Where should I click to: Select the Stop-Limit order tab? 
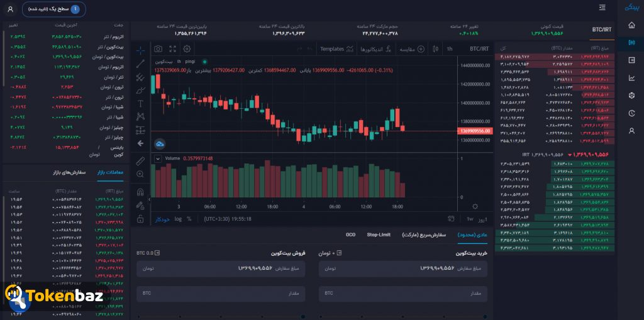point(379,234)
